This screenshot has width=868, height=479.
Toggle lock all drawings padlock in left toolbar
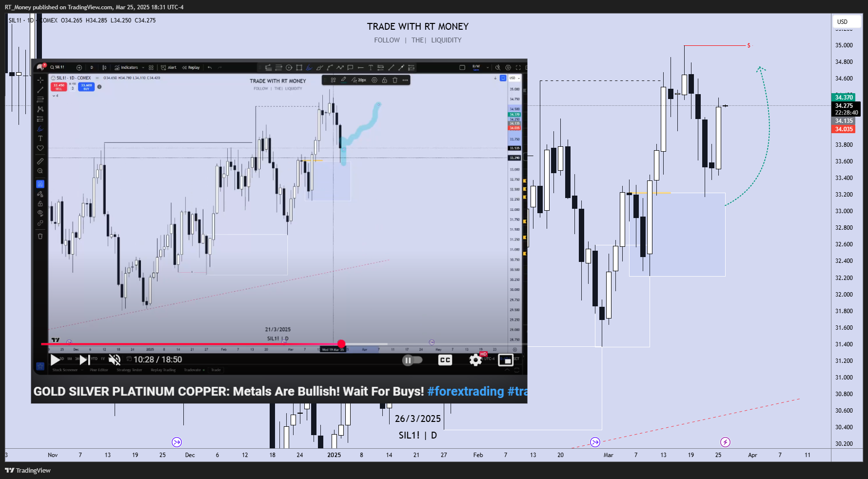pyautogui.click(x=40, y=203)
